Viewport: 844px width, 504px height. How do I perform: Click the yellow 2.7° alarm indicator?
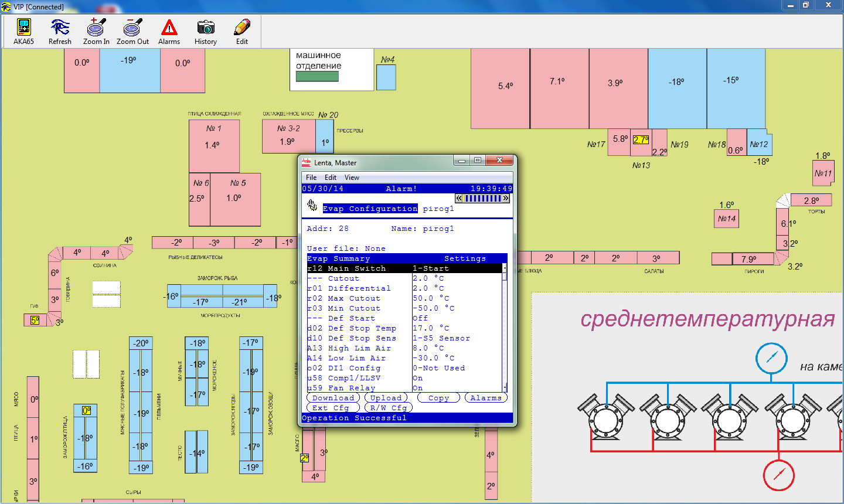coord(641,139)
